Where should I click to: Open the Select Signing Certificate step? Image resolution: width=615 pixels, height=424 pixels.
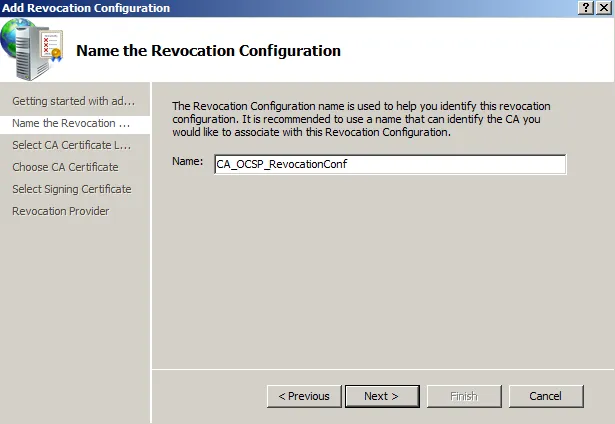[x=71, y=189]
